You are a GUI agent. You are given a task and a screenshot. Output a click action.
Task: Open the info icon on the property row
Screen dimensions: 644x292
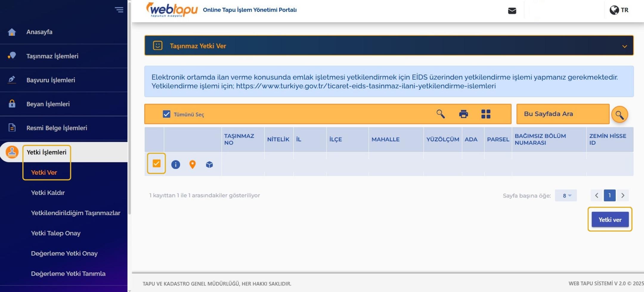click(176, 164)
